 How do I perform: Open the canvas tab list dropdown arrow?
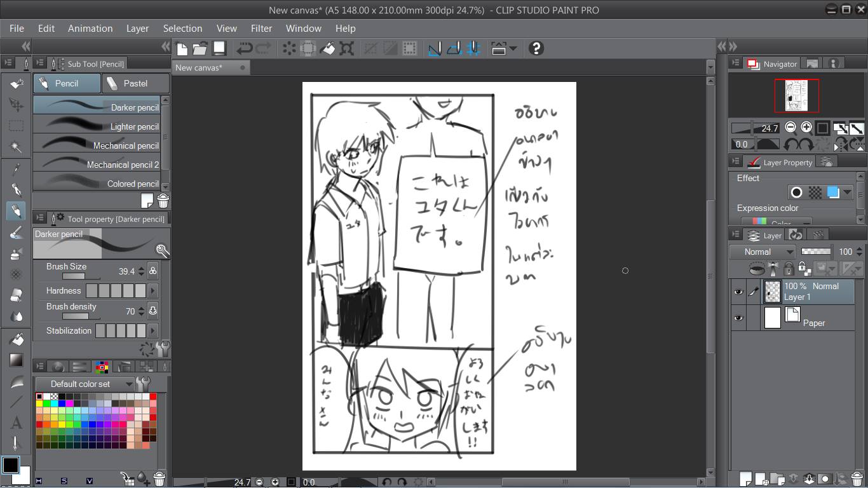click(710, 67)
